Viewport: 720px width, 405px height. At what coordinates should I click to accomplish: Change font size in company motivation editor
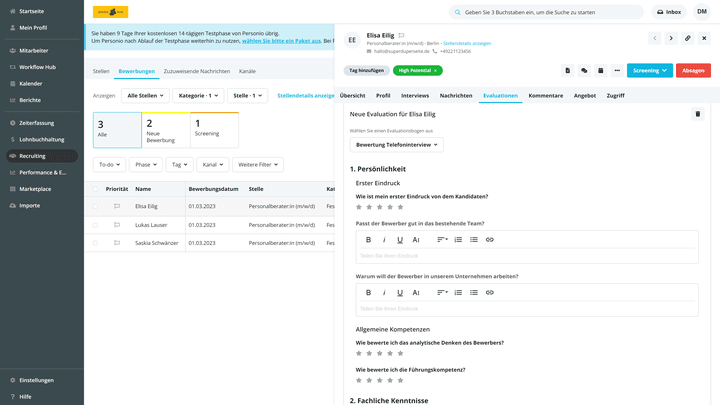(416, 292)
